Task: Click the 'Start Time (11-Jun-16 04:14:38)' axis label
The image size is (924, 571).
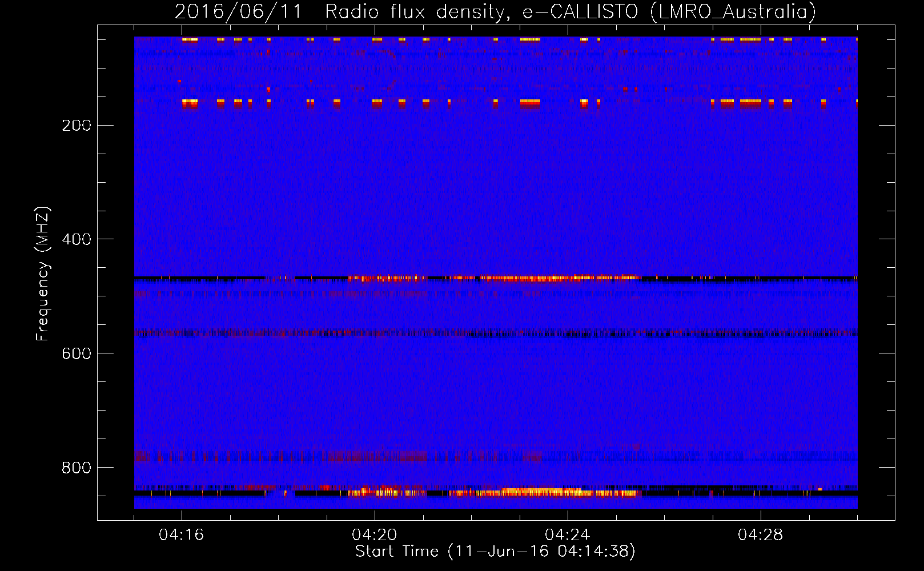Action: pos(495,552)
